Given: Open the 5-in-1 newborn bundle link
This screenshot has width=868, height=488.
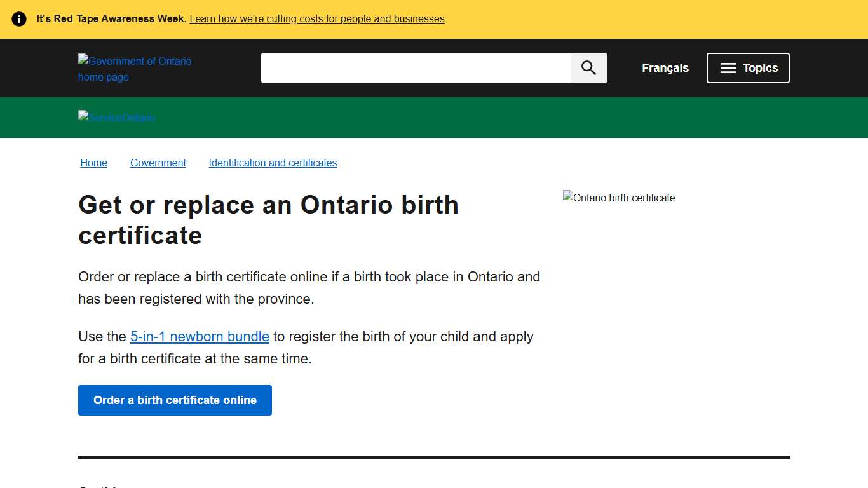Looking at the screenshot, I should click(200, 336).
